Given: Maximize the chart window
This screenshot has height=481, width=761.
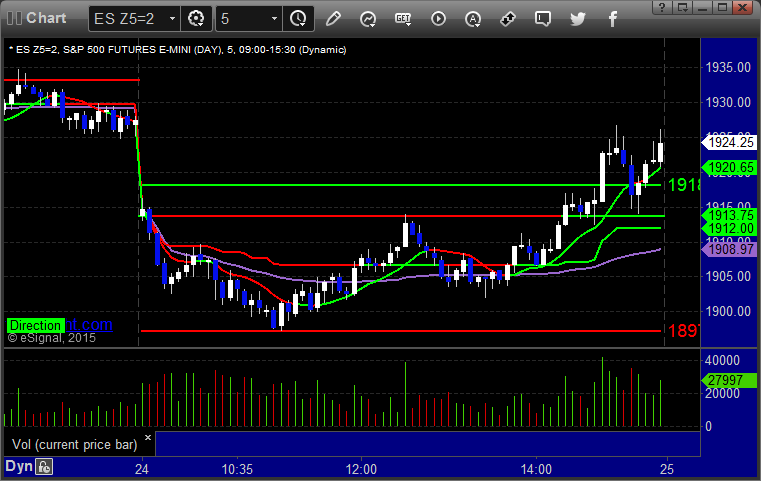Looking at the screenshot, I should click(x=722, y=7).
